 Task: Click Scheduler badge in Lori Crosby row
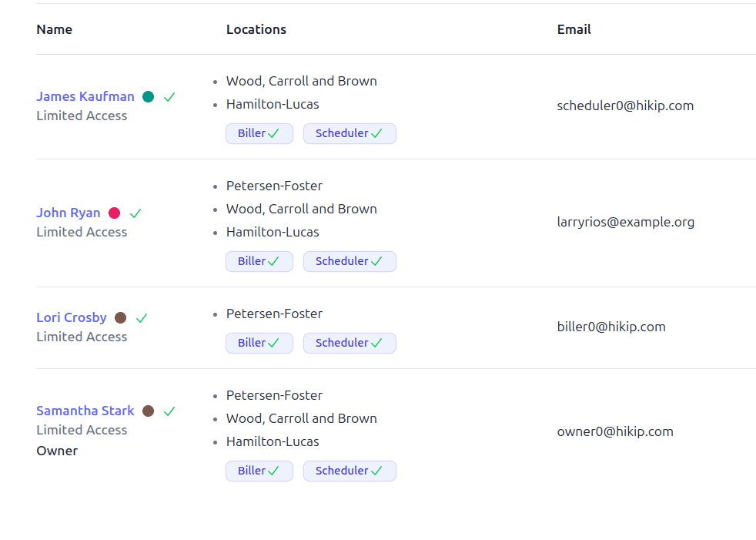[x=350, y=343]
